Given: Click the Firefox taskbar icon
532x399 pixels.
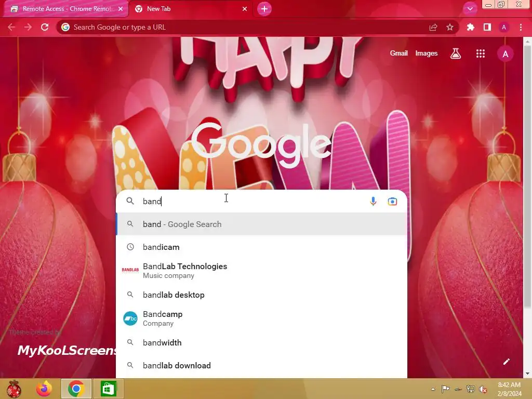Looking at the screenshot, I should pyautogui.click(x=44, y=389).
